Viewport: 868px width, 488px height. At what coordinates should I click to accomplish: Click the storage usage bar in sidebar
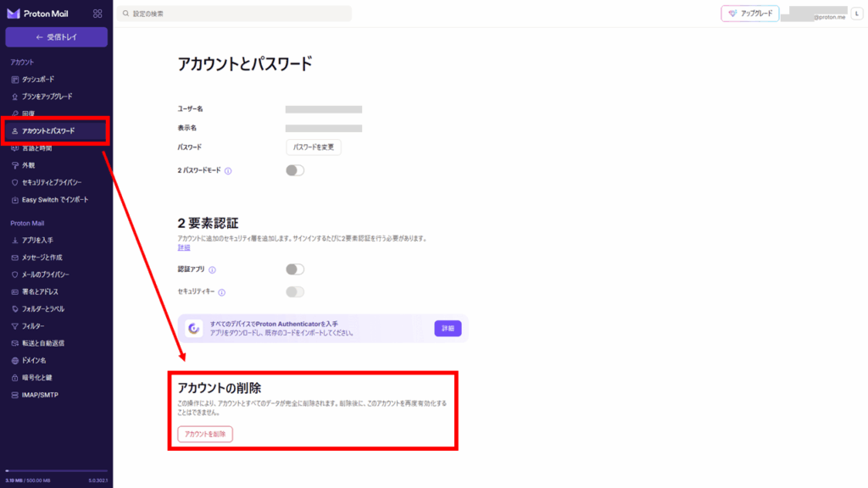pos(56,471)
